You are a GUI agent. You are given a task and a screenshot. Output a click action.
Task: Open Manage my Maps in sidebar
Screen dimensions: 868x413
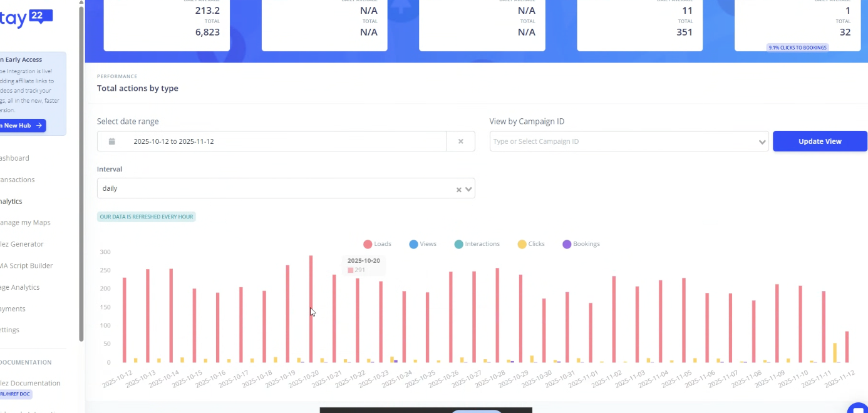(x=25, y=222)
